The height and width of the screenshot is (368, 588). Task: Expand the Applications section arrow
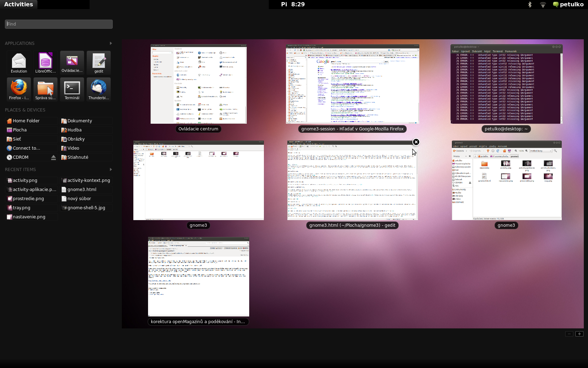pos(111,43)
